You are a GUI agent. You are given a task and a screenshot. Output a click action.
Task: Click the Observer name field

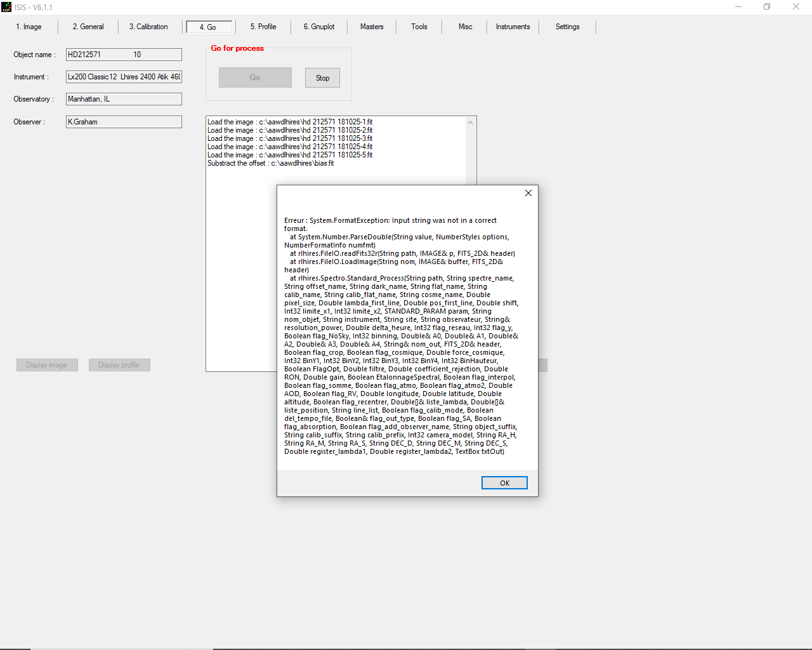click(124, 122)
